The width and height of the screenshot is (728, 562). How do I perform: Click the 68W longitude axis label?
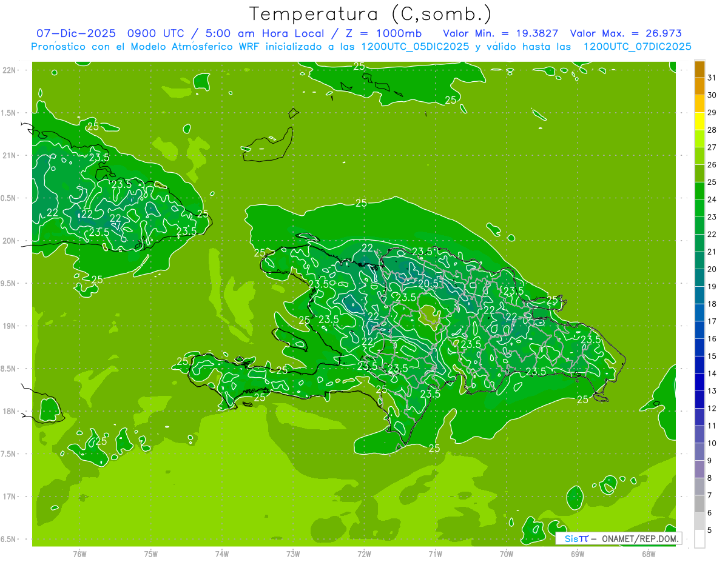[x=649, y=554]
